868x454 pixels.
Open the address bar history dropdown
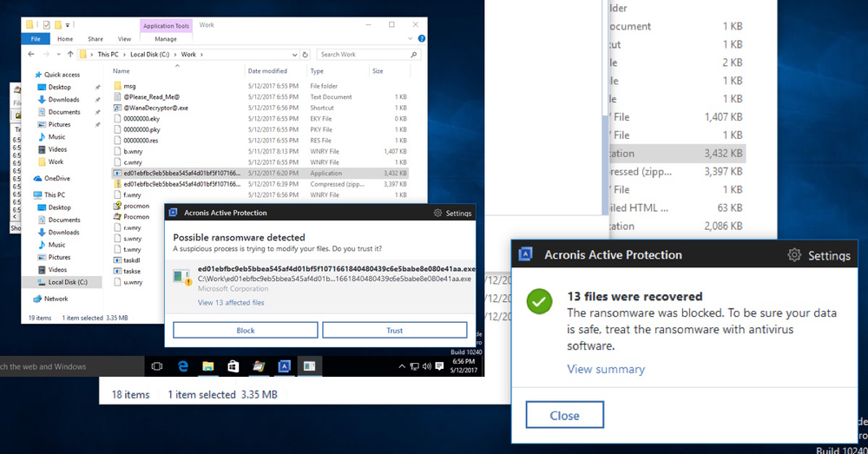pos(294,55)
